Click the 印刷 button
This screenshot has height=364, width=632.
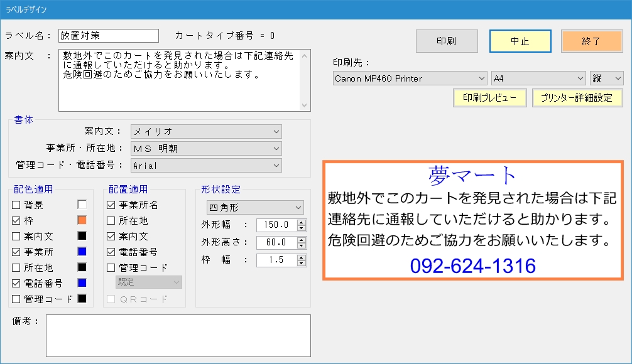click(447, 41)
